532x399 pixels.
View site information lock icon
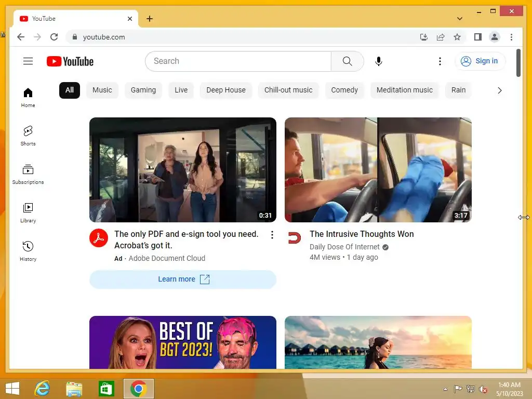pyautogui.click(x=75, y=37)
